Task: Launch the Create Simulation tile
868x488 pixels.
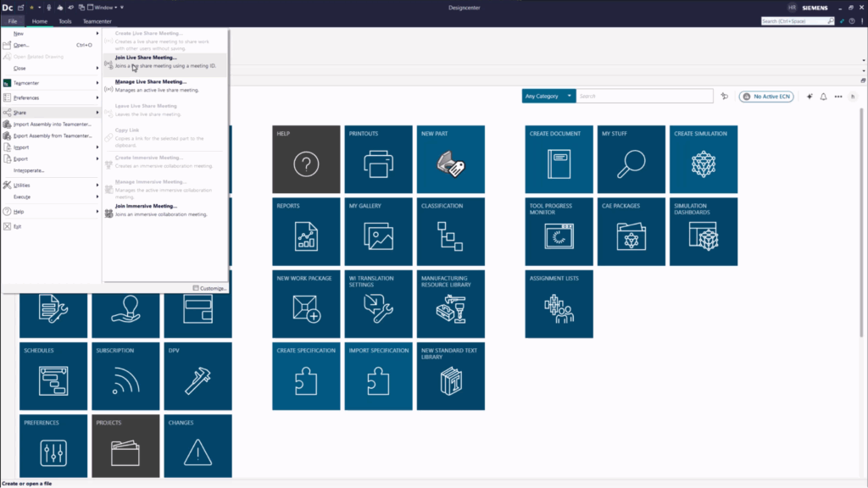Action: tap(703, 159)
